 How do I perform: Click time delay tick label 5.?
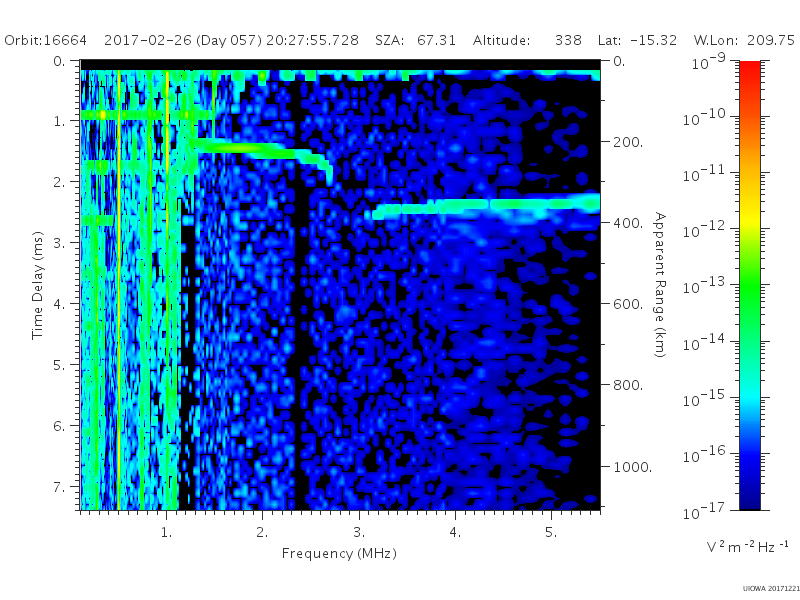tap(60, 365)
